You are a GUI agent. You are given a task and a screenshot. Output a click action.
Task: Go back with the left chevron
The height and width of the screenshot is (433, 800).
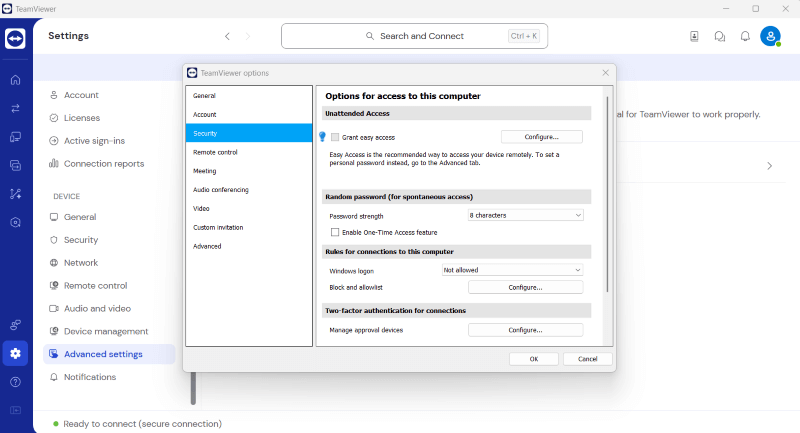pos(227,36)
